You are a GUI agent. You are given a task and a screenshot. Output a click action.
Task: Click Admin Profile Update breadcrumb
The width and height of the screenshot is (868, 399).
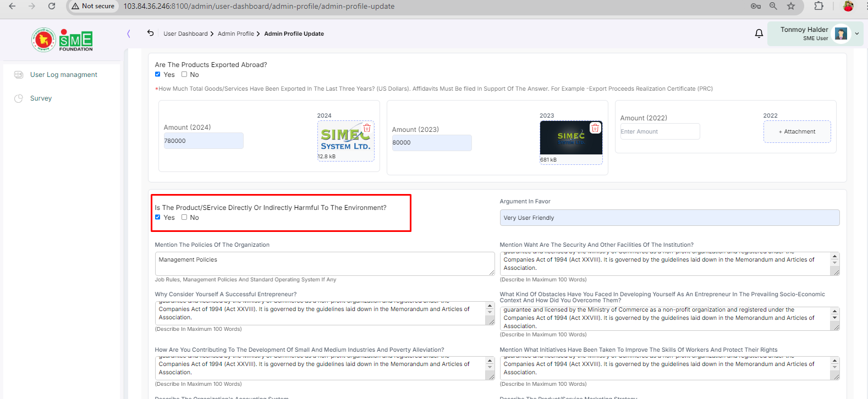294,34
